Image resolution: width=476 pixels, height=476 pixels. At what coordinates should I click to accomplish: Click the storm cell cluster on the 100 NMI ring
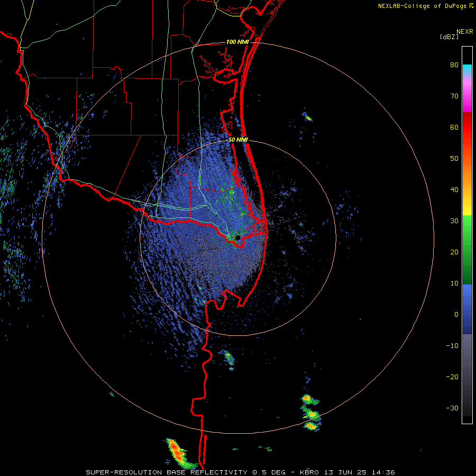pyautogui.click(x=310, y=412)
